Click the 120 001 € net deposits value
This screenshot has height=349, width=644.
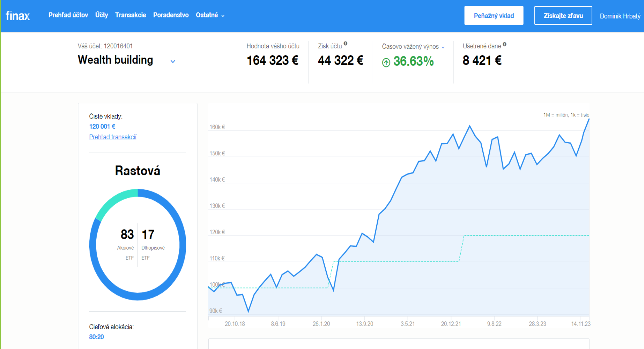[102, 127]
